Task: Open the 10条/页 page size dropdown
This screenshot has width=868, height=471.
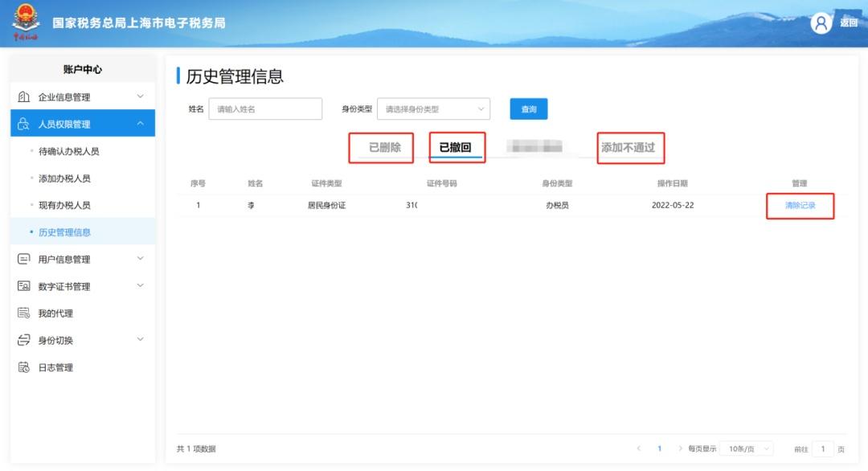Action: (x=747, y=448)
